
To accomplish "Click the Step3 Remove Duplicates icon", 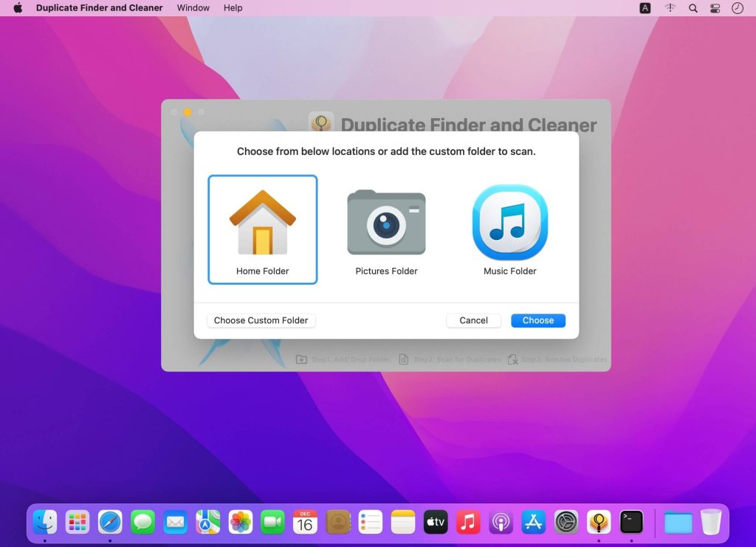I will click(512, 359).
